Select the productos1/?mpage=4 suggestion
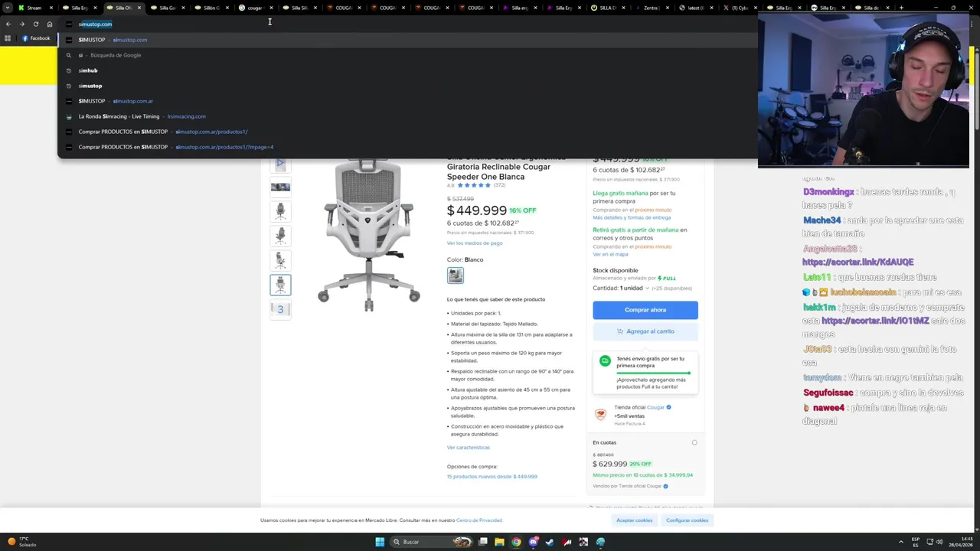 coord(407,147)
